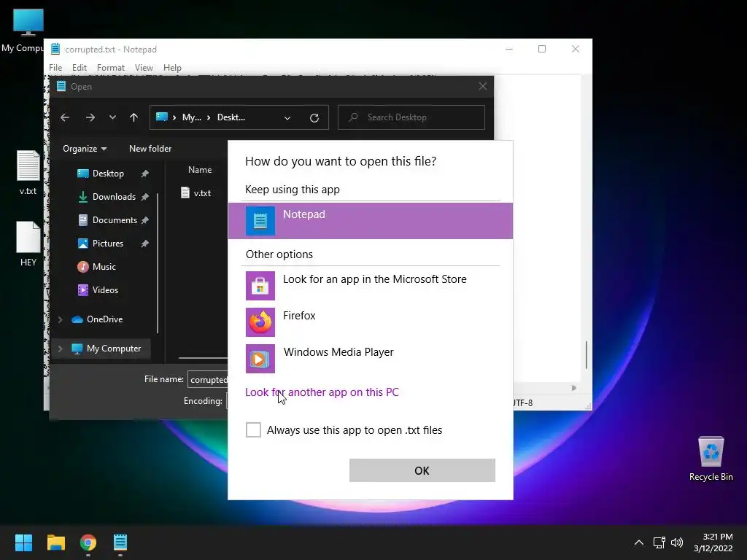This screenshot has height=560, width=747.
Task: Expand the address bar path dropdown
Action: (287, 117)
